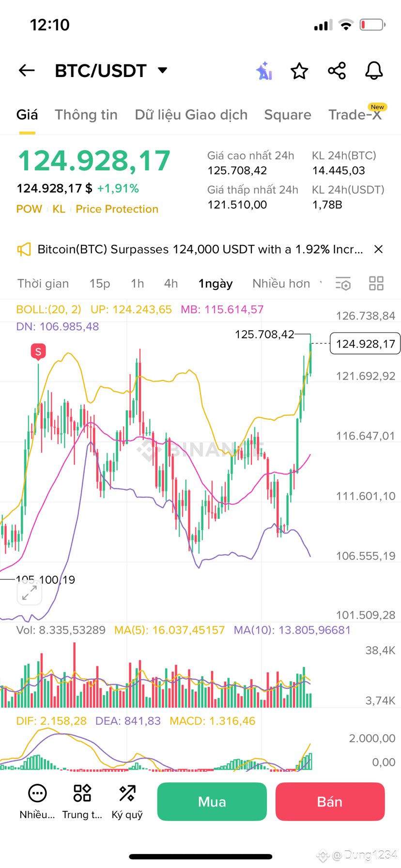Viewport: 401px width, 868px height.
Task: Select the 1ngày interval
Action: pos(216,284)
